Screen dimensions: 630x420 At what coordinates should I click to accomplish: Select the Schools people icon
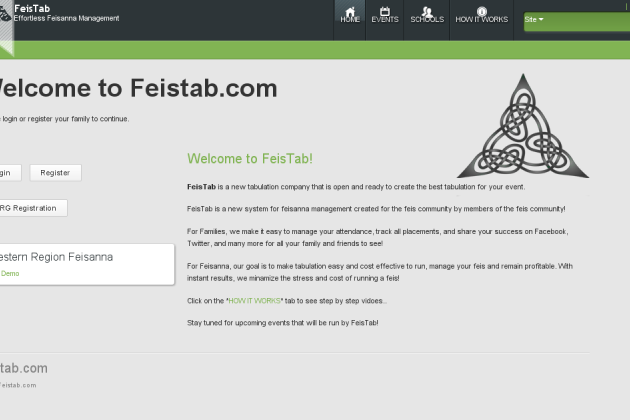427,11
